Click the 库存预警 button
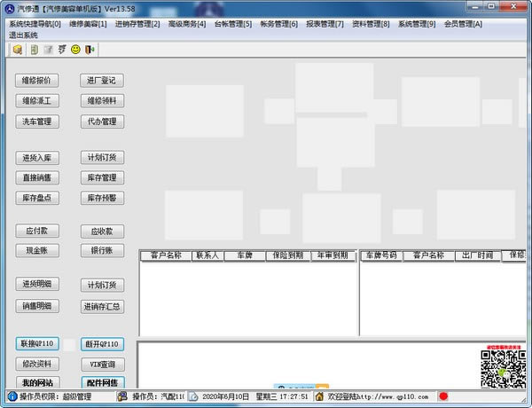The height and width of the screenshot is (408, 532). click(x=103, y=198)
